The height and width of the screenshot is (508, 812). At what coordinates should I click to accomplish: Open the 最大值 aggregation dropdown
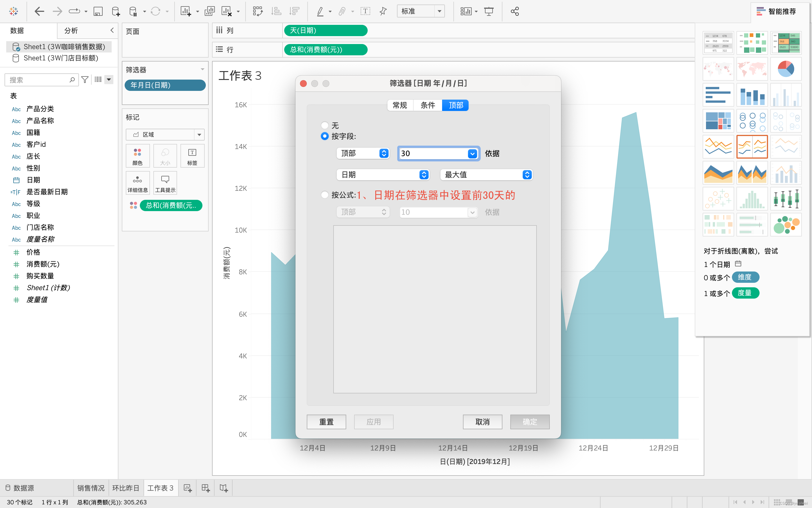(x=486, y=175)
